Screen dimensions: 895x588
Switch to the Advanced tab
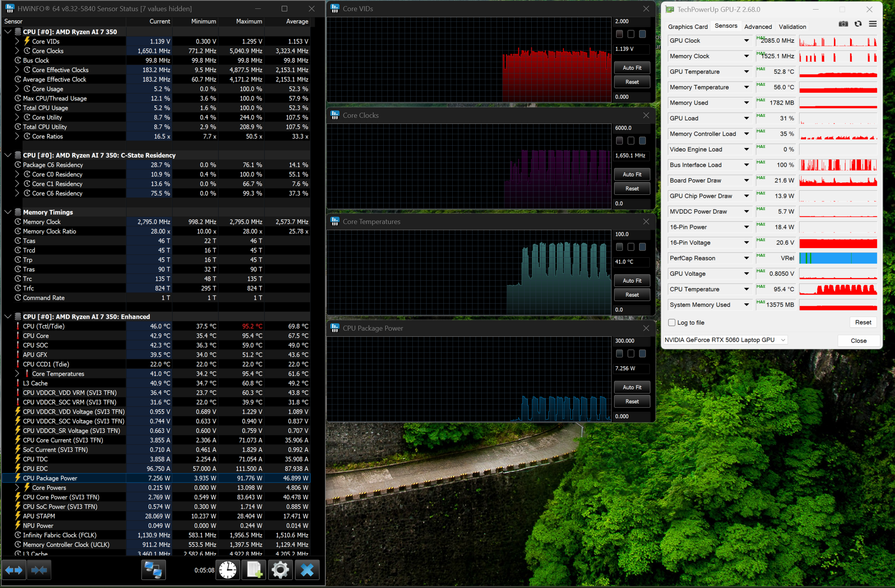pos(758,26)
